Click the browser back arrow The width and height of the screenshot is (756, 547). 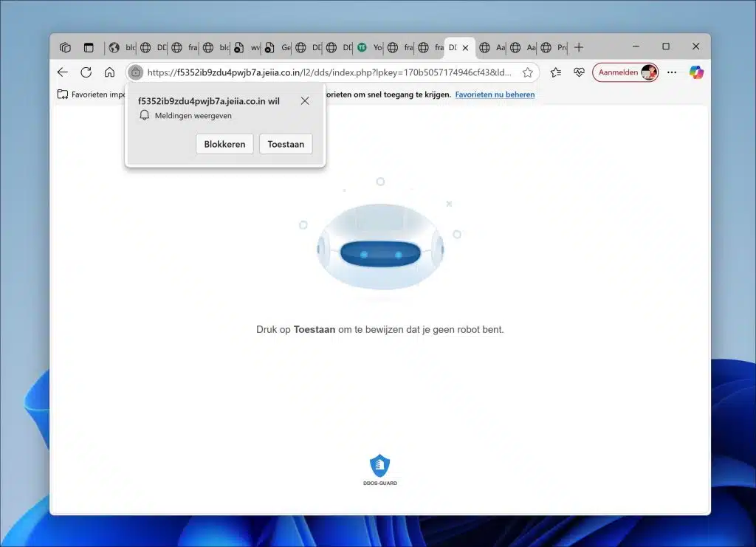coord(63,72)
